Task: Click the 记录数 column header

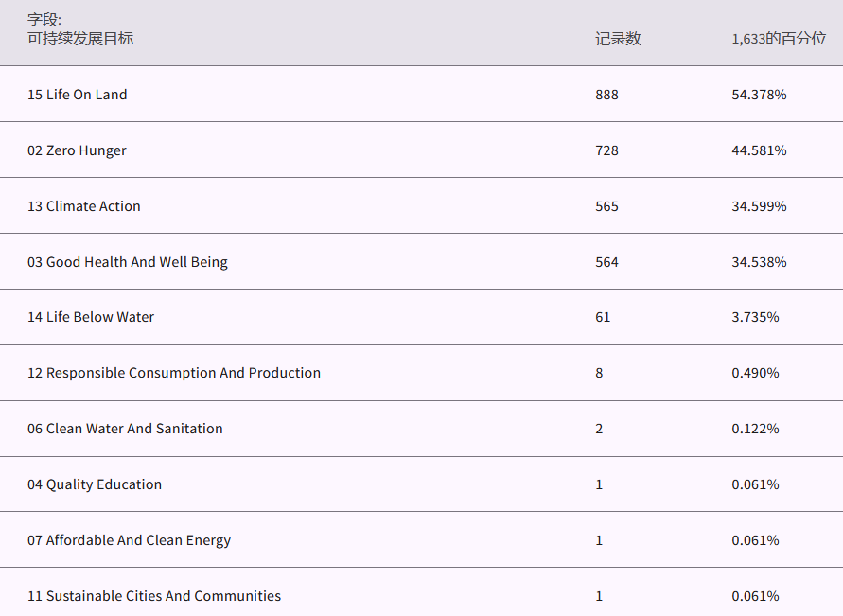Action: pyautogui.click(x=618, y=39)
